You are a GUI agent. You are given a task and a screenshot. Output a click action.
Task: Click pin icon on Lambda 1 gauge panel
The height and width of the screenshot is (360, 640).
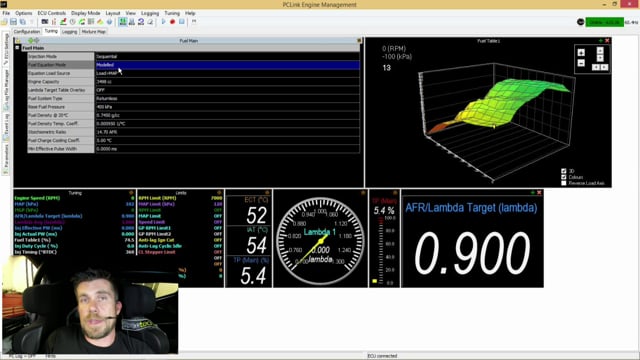pos(363,192)
